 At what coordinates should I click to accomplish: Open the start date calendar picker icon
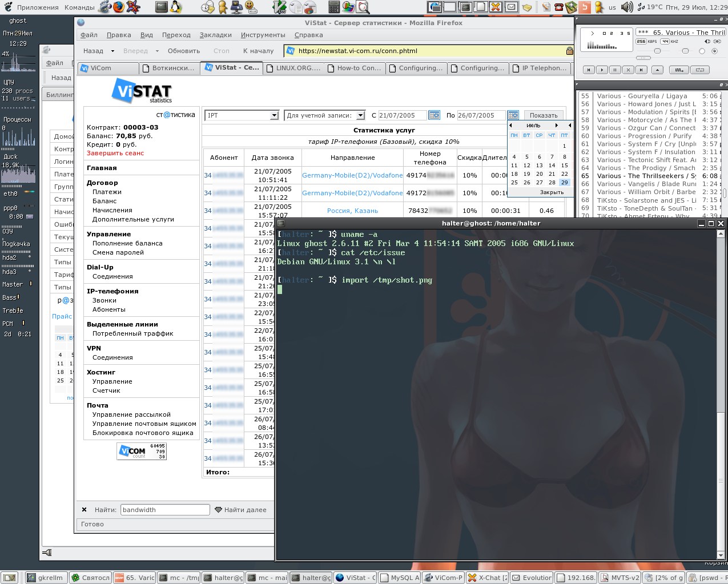click(434, 115)
